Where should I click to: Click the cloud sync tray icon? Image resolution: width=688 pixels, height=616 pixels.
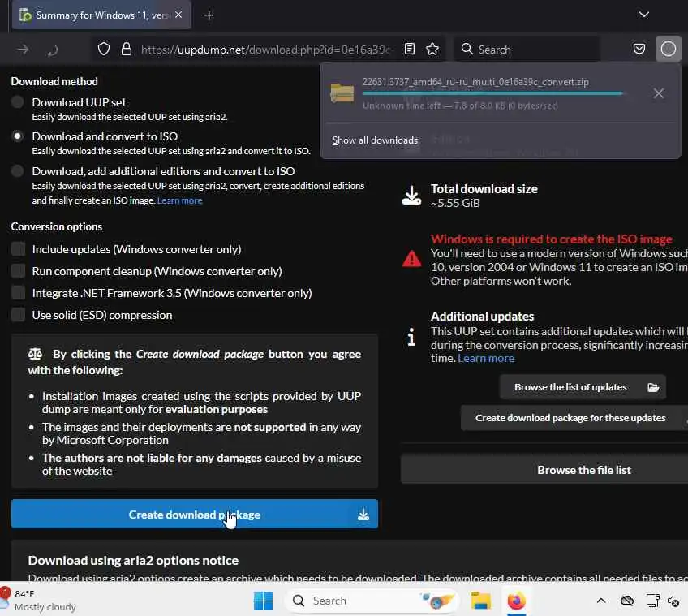coord(627,601)
